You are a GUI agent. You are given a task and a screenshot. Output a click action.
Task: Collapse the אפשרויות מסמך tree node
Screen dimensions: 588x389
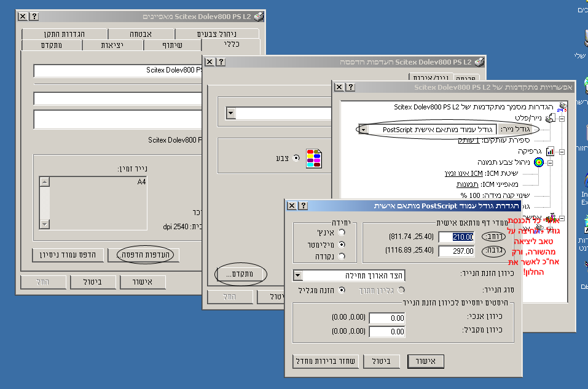coord(562,218)
